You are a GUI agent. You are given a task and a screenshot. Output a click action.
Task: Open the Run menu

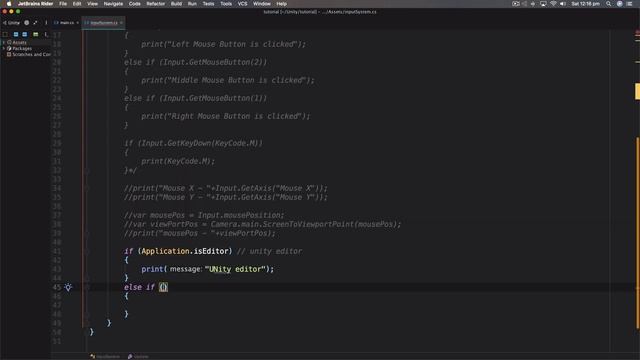[192, 4]
